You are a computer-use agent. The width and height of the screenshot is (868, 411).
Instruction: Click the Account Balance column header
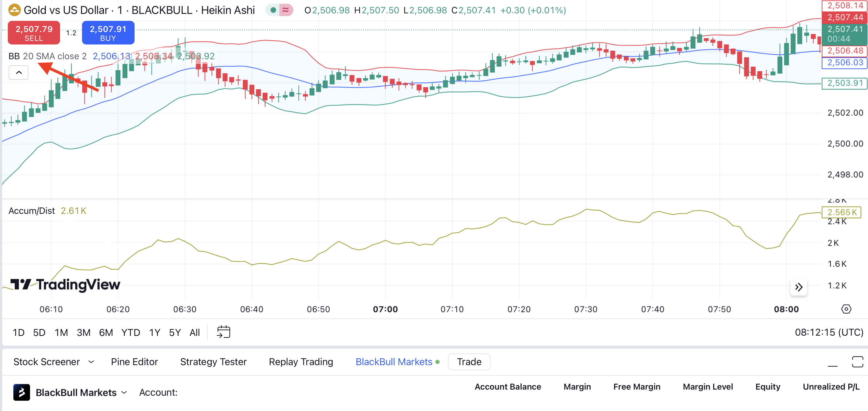coord(507,387)
